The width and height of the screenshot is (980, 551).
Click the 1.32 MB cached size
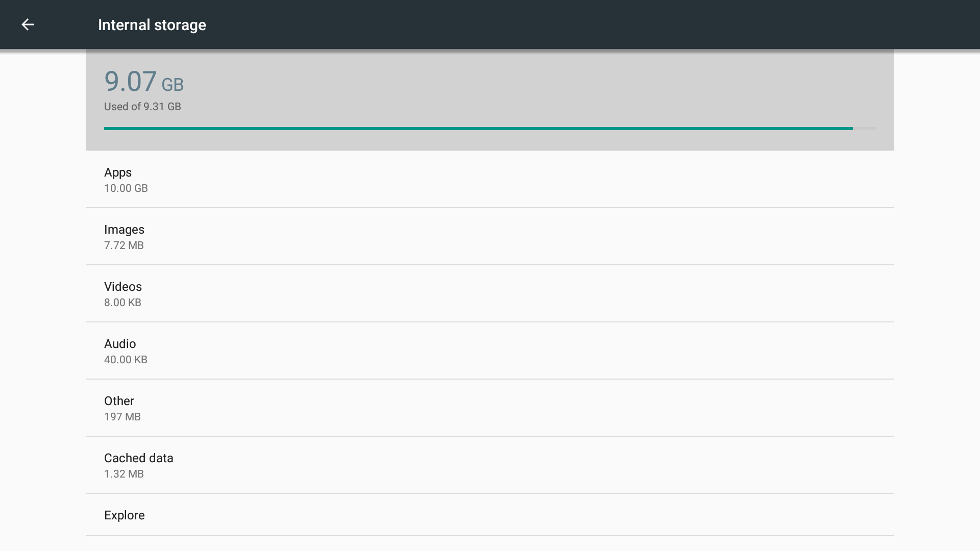[x=124, y=474]
